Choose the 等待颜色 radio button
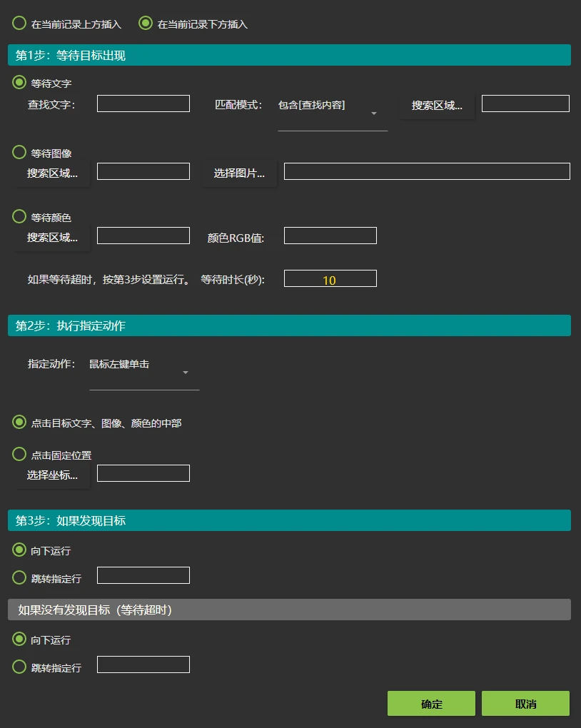The width and height of the screenshot is (581, 728). point(20,217)
